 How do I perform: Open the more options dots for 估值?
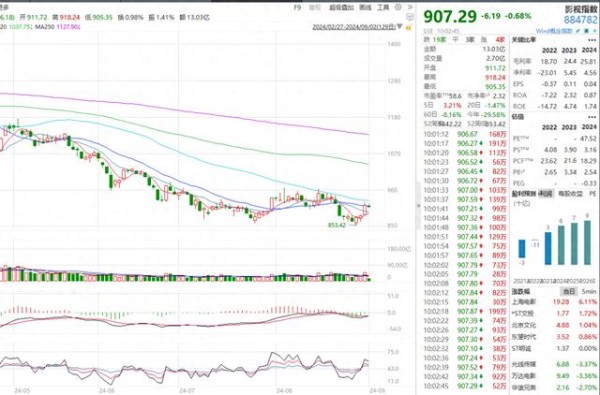click(x=592, y=117)
